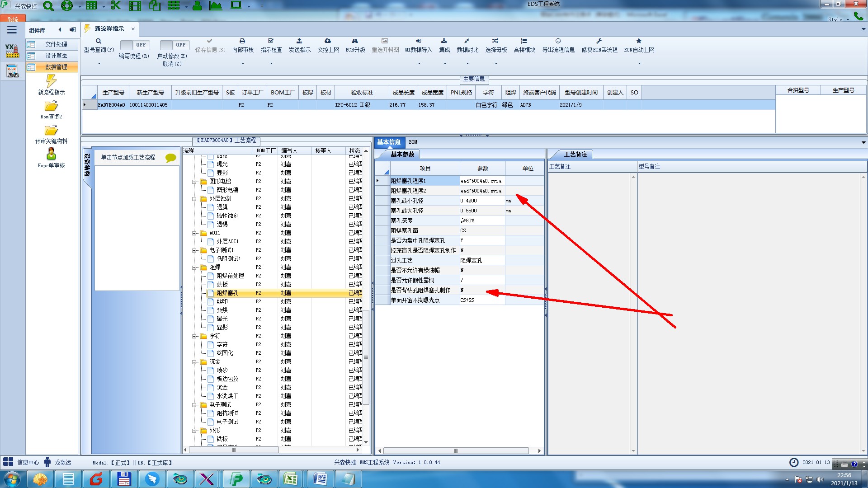The image size is (868, 488).
Task: Click the 指示检查 checkbox icon
Action: click(x=271, y=41)
